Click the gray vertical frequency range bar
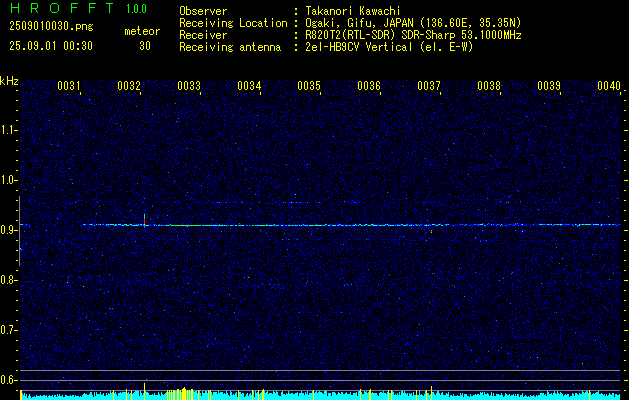The image size is (629, 400). (x=20, y=231)
